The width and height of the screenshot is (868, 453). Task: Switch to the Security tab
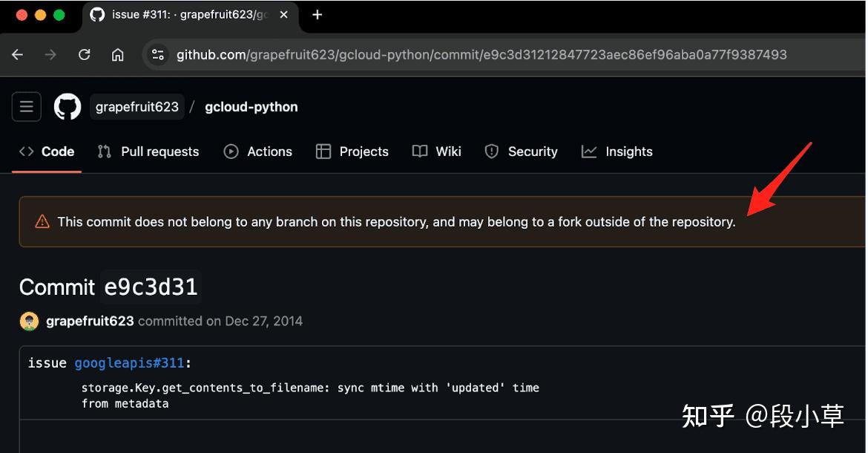pyautogui.click(x=521, y=151)
